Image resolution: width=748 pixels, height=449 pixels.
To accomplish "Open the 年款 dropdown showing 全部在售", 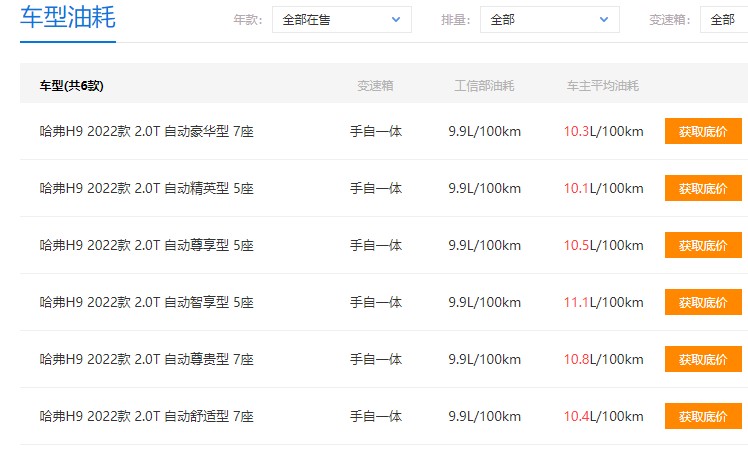I will (342, 20).
